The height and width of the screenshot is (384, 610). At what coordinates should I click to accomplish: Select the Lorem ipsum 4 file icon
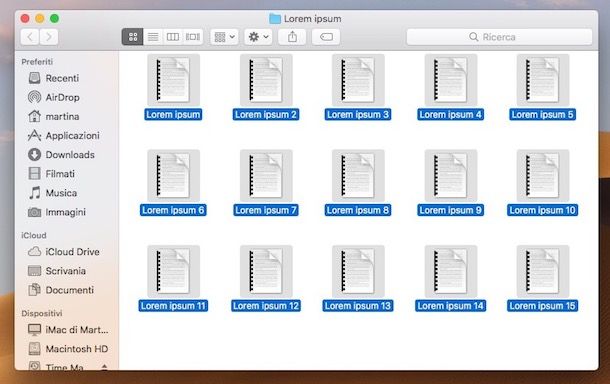[450, 80]
